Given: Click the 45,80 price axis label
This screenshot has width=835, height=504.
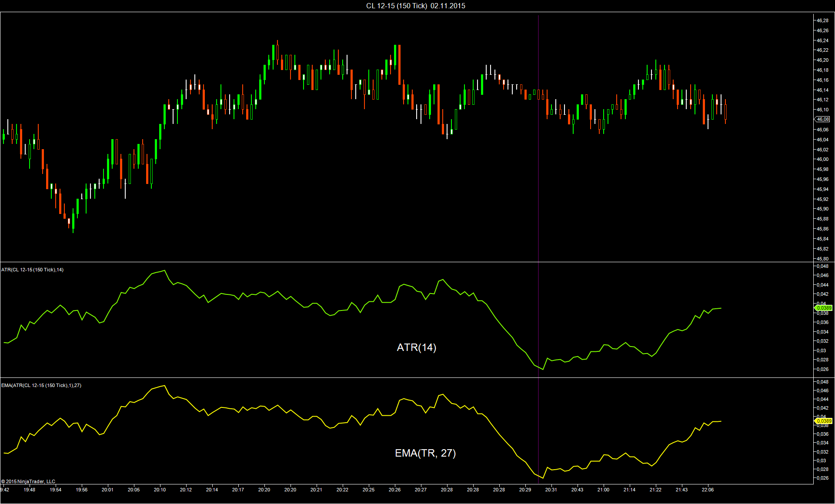Looking at the screenshot, I should tap(822, 259).
